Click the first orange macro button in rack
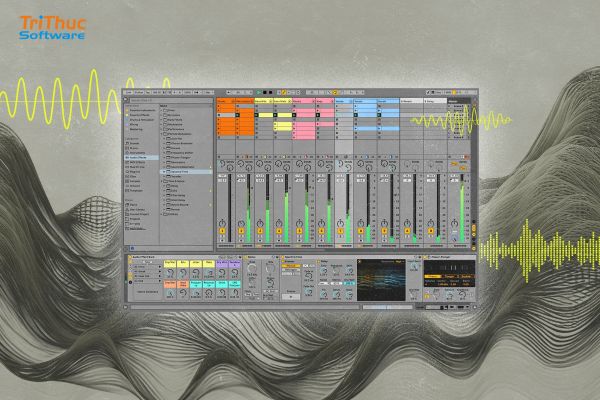The width and height of the screenshot is (600, 400). 170,284
